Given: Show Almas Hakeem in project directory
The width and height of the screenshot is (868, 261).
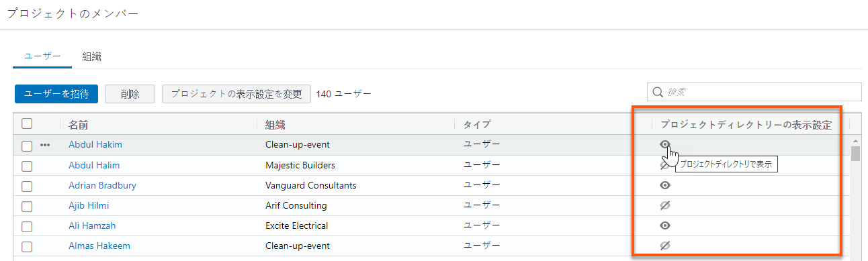Looking at the screenshot, I should pos(665,246).
